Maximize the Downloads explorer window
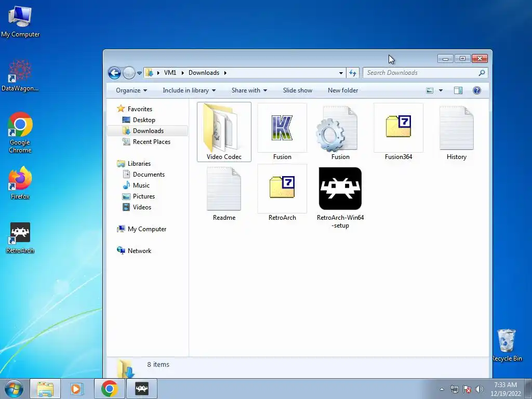Image resolution: width=532 pixels, height=399 pixels. [x=462, y=59]
